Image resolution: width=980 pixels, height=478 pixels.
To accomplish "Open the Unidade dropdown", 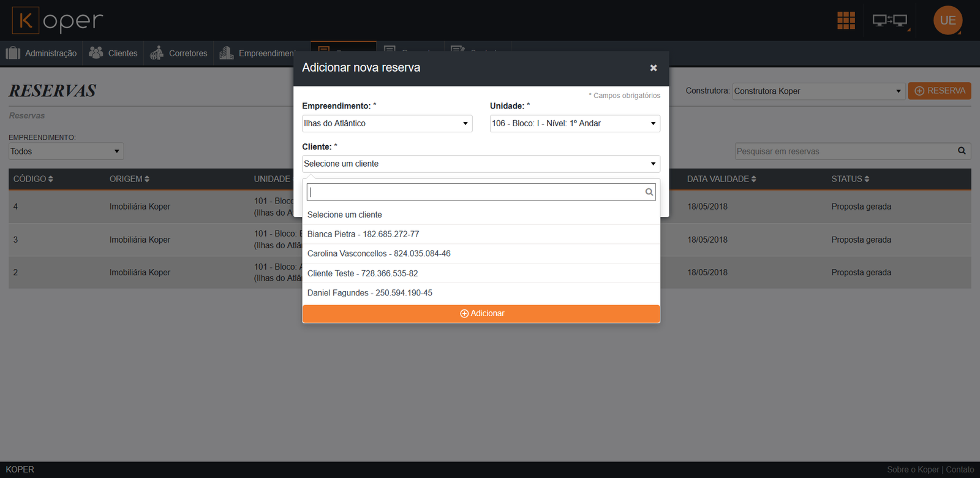I will pyautogui.click(x=575, y=124).
